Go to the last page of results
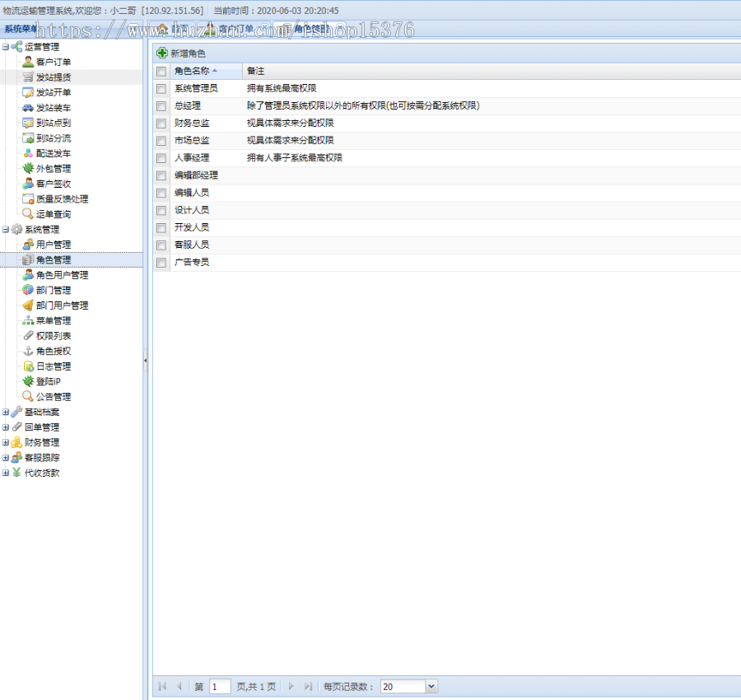 pos(308,686)
